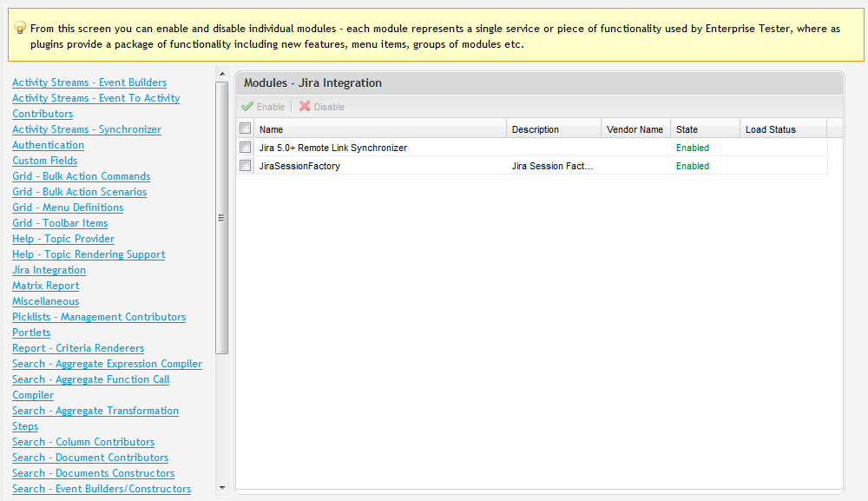Click the lightbulb tip icon
The height and width of the screenshot is (501, 868).
click(x=20, y=29)
